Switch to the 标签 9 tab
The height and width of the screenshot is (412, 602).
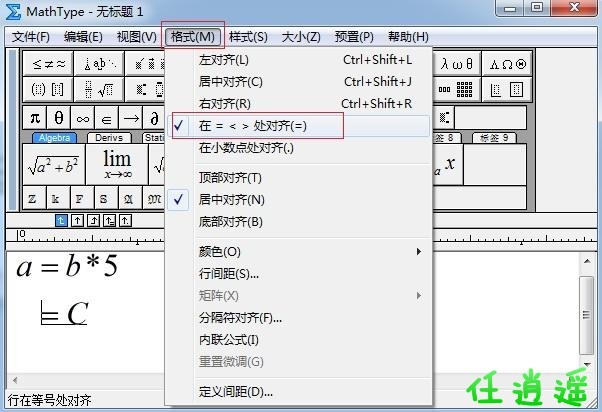(494, 137)
